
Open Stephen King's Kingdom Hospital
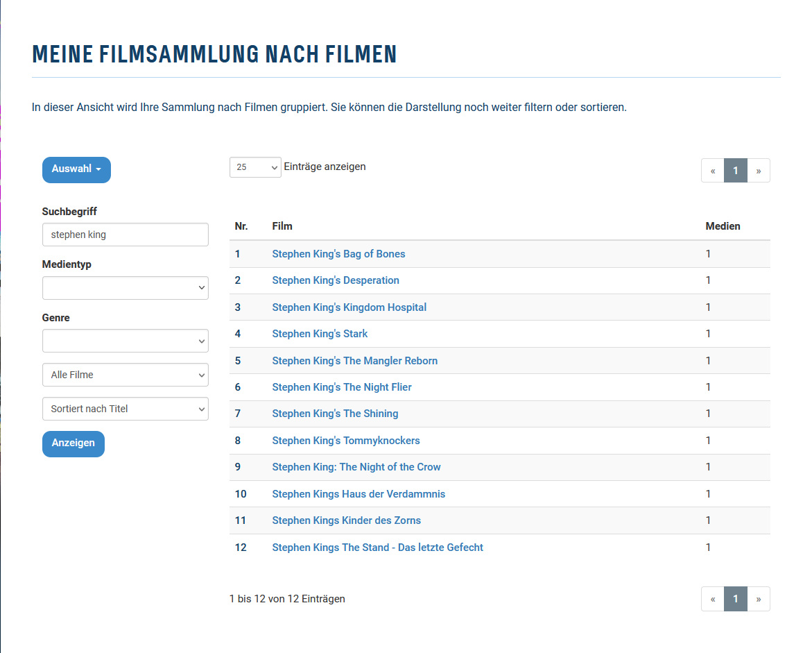pos(349,307)
